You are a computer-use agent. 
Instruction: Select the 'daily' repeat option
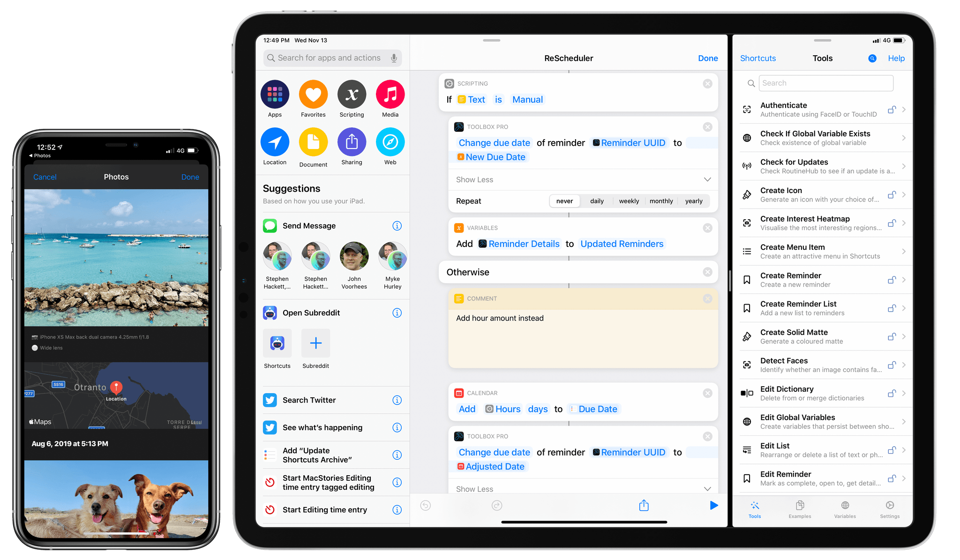[598, 201]
